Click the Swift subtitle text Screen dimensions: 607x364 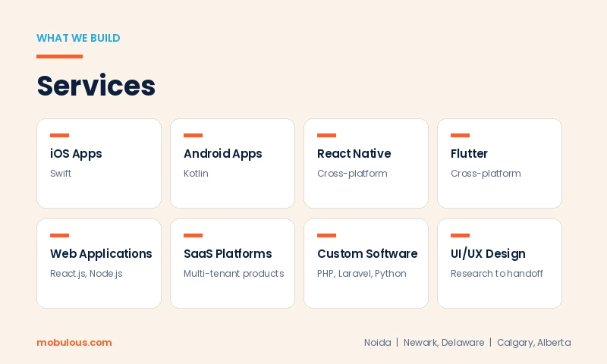(x=61, y=174)
